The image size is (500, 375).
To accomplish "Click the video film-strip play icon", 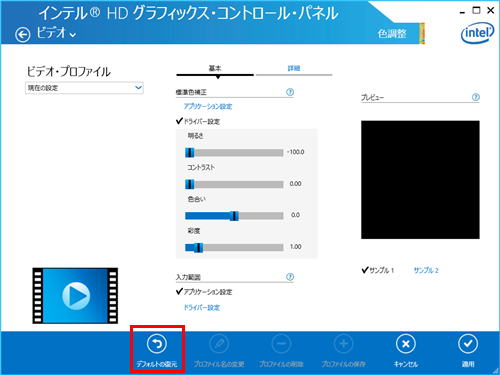I will click(x=75, y=296).
